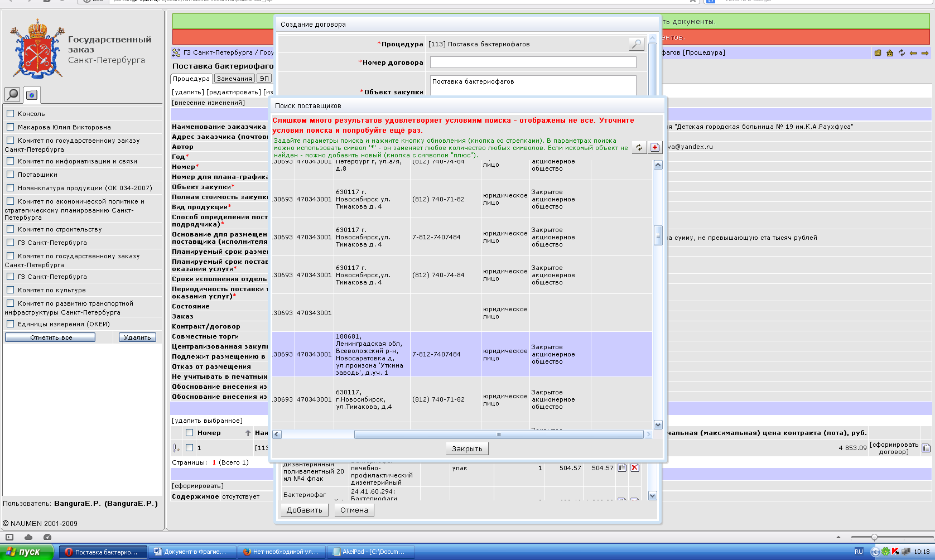Click the Opera zoom slider handle
Image resolution: width=935 pixels, height=560 pixels.
(874, 537)
